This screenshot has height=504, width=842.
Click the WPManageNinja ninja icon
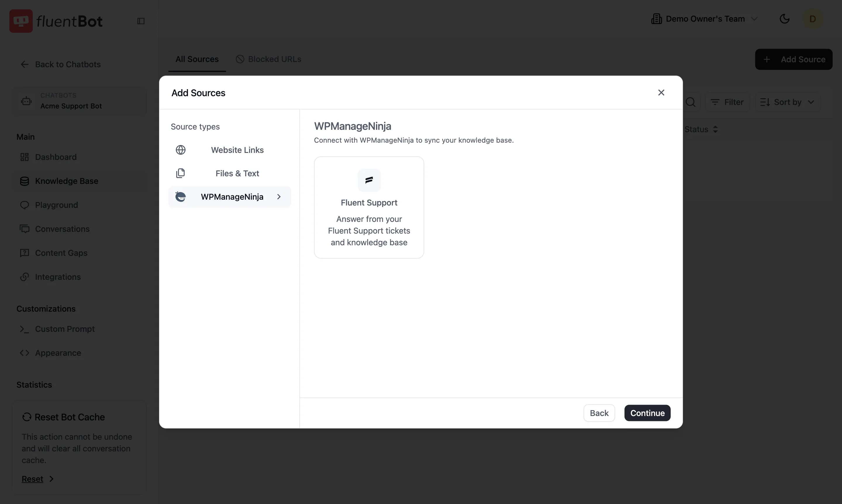tap(180, 197)
